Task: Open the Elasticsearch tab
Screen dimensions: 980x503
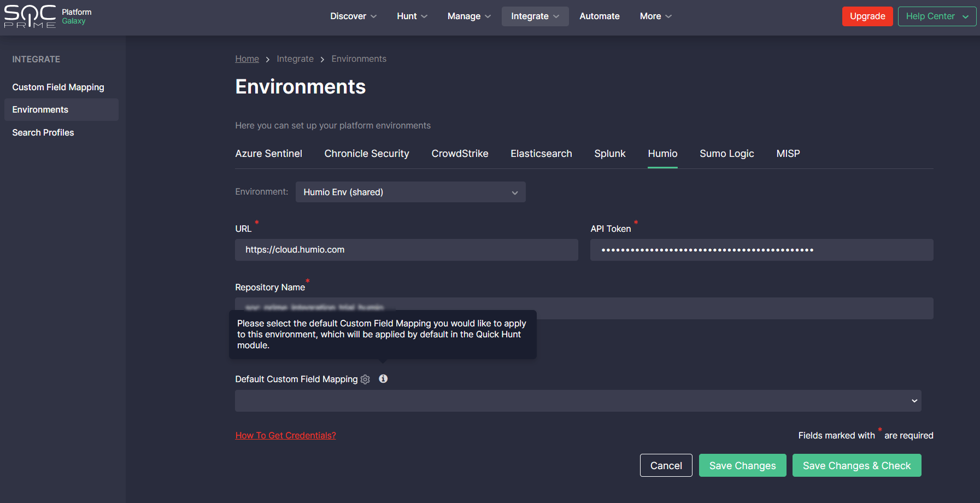Action: coord(541,154)
